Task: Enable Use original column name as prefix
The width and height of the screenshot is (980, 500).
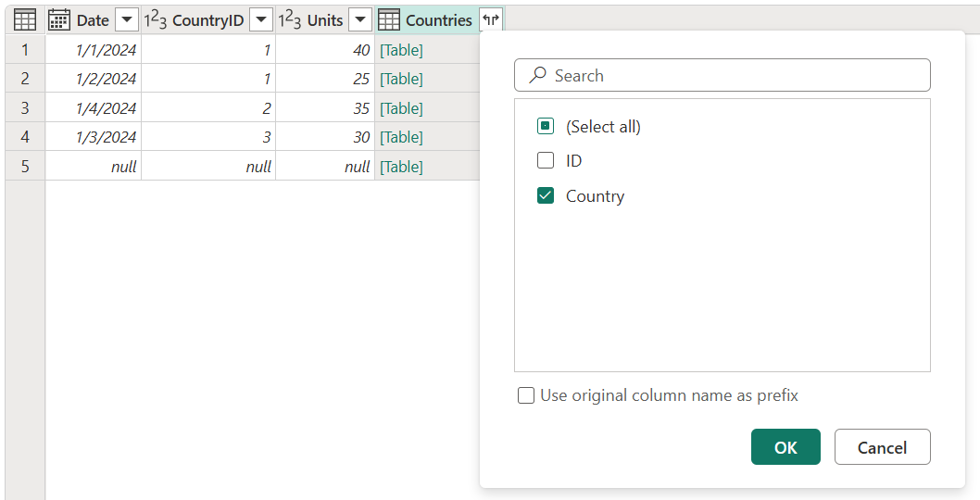Action: (526, 395)
